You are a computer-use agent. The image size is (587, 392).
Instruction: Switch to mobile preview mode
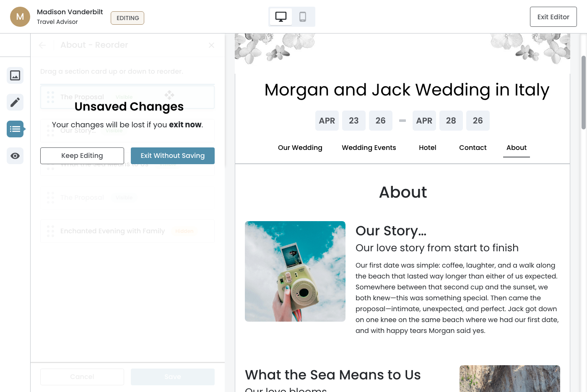(303, 17)
